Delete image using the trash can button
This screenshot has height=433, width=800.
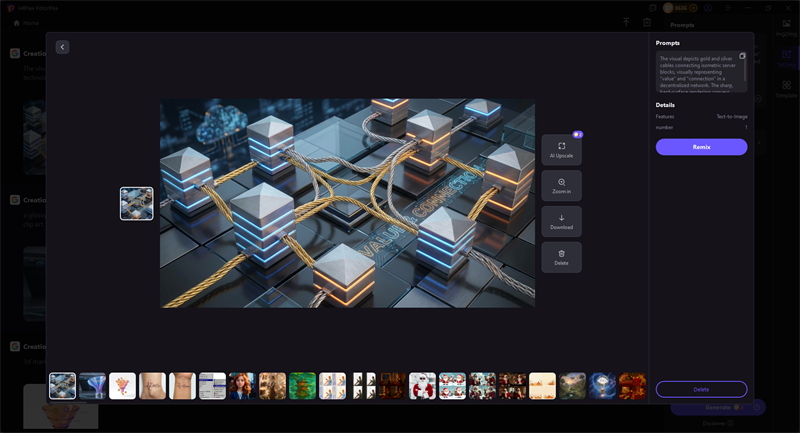tap(561, 257)
